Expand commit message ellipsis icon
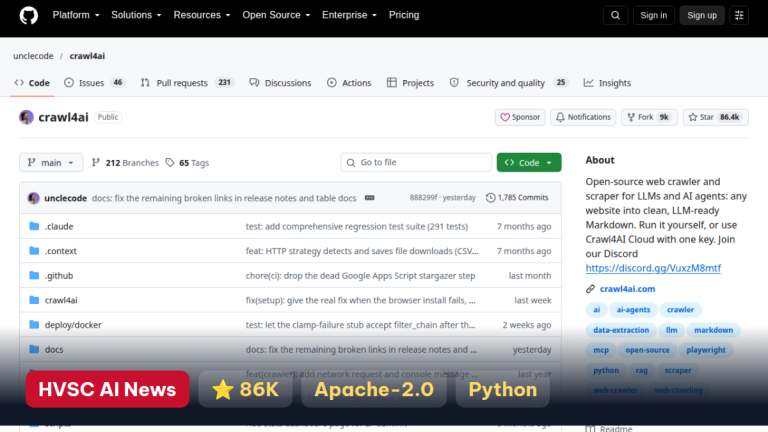 pos(369,198)
